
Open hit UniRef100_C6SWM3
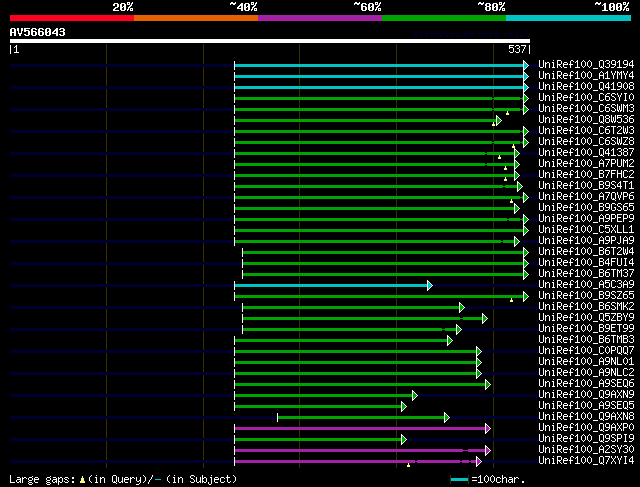(586, 109)
